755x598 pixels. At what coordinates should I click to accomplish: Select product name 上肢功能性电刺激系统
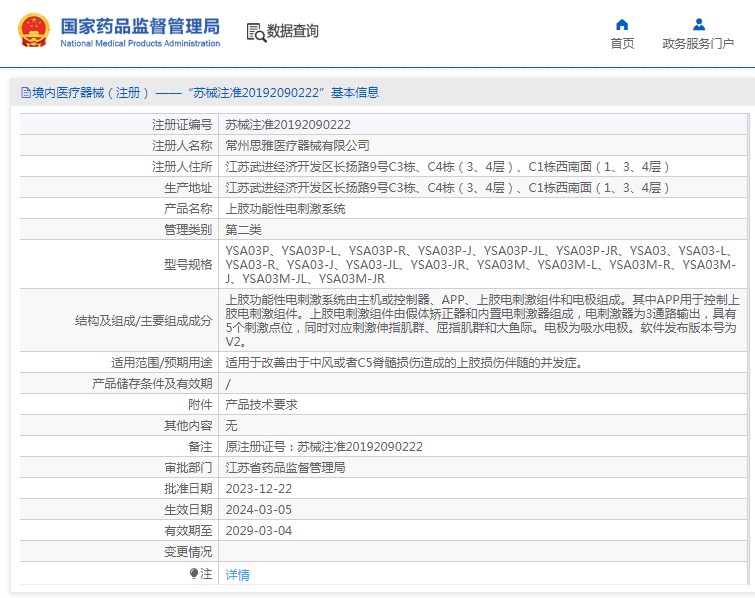(285, 208)
